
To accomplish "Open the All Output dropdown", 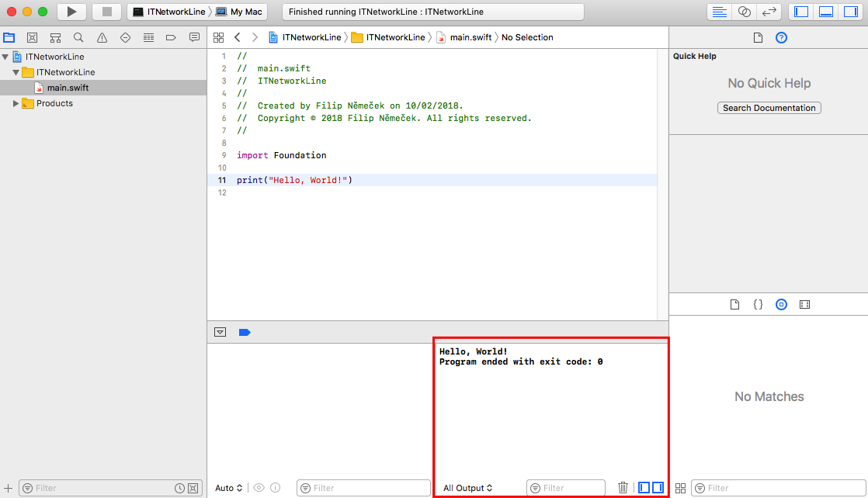I will (467, 488).
